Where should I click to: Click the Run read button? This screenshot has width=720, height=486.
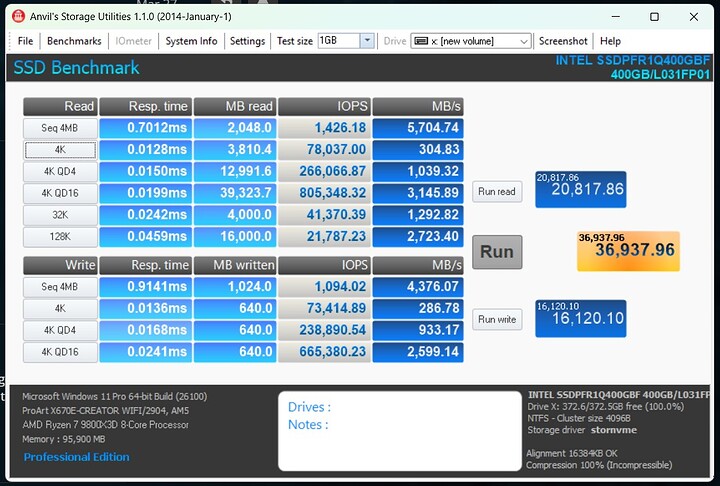pos(497,192)
